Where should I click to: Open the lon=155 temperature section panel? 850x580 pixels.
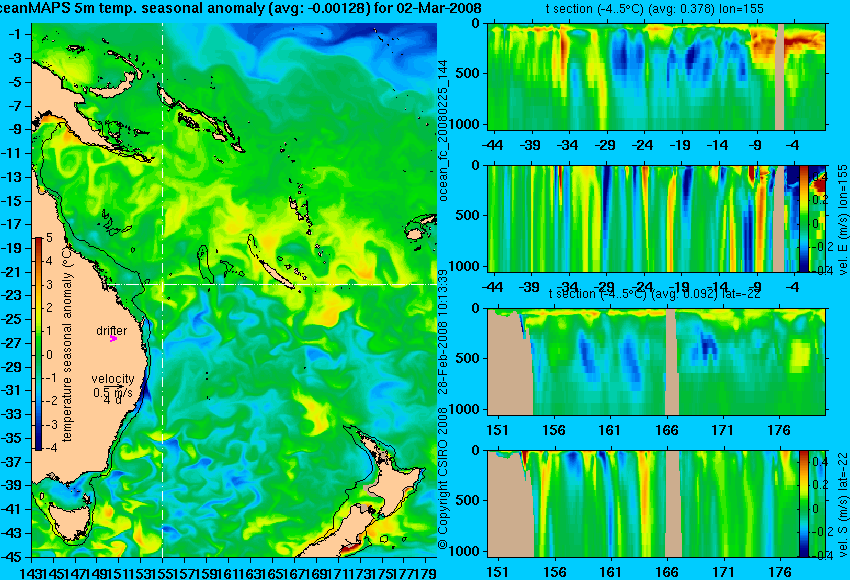pyautogui.click(x=657, y=76)
